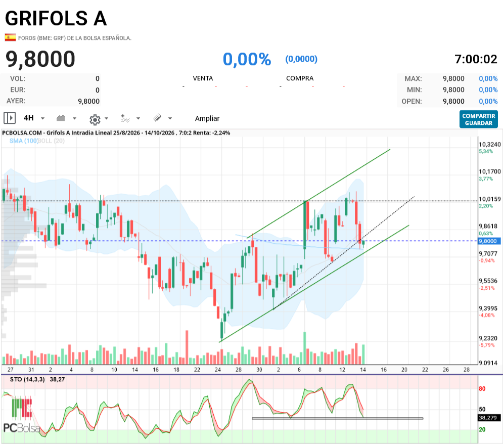Click the tallest green volume bar near 6
Viewport: 504px width, 444px height.
click(305, 348)
